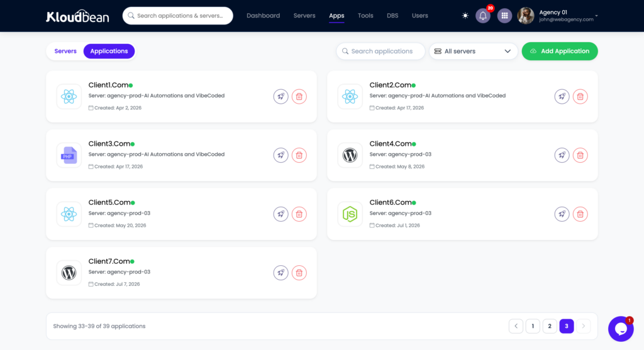Launch Client5.Com with the rocket icon
Screen dimensions: 644x350
tap(281, 214)
